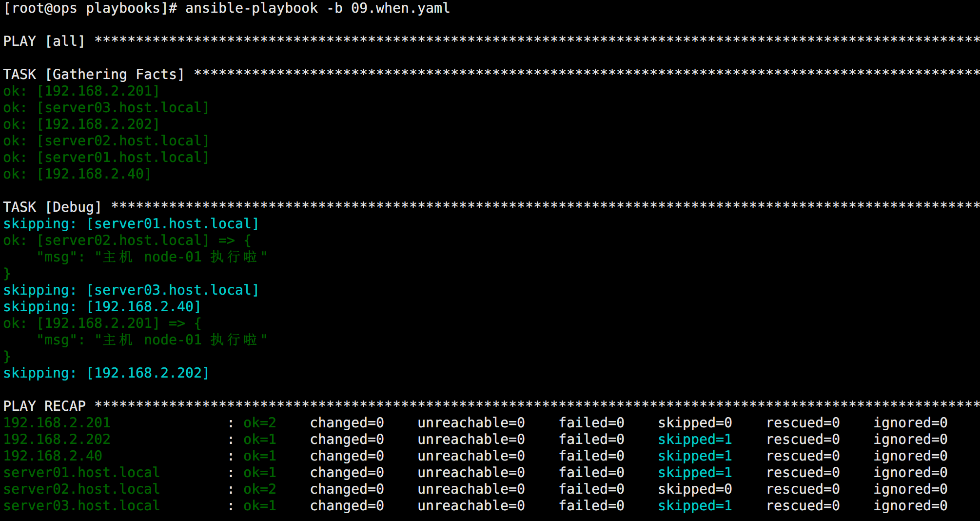Click 'ignored=0' in server03.host.local recap row

click(910, 505)
